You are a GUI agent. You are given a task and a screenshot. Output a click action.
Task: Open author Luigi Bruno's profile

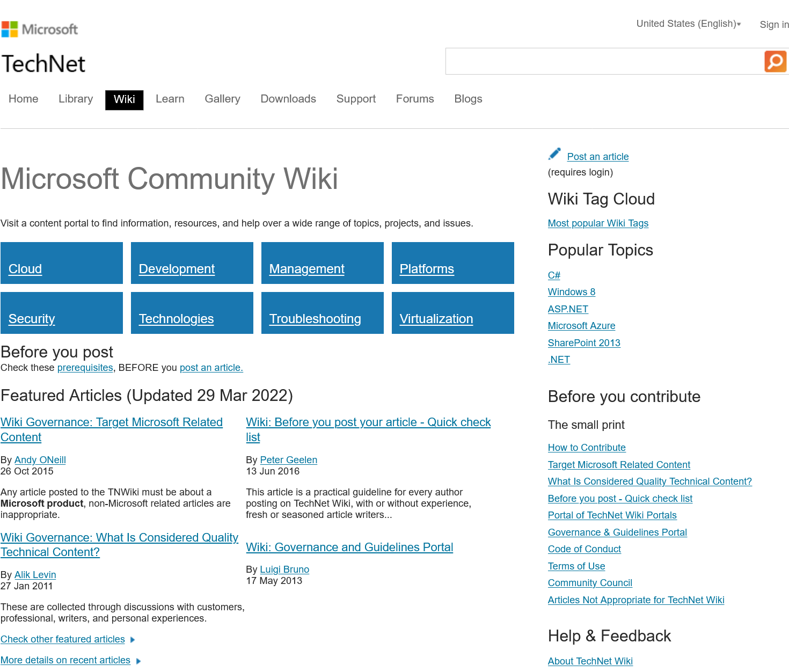284,569
